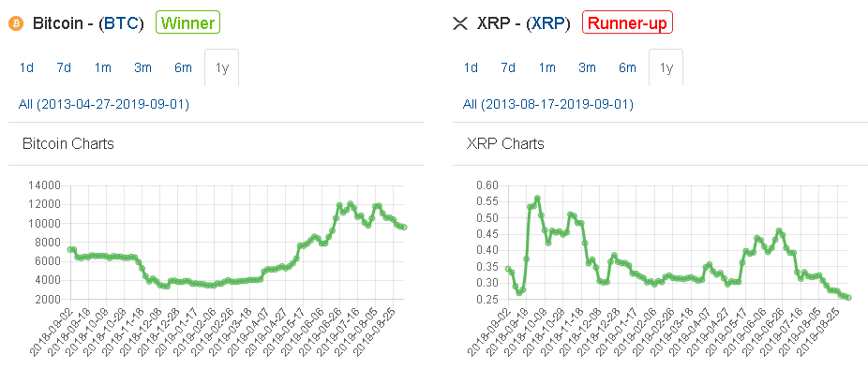The width and height of the screenshot is (868, 369).
Task: Select the 1y tab for Bitcoin
Action: click(x=221, y=68)
